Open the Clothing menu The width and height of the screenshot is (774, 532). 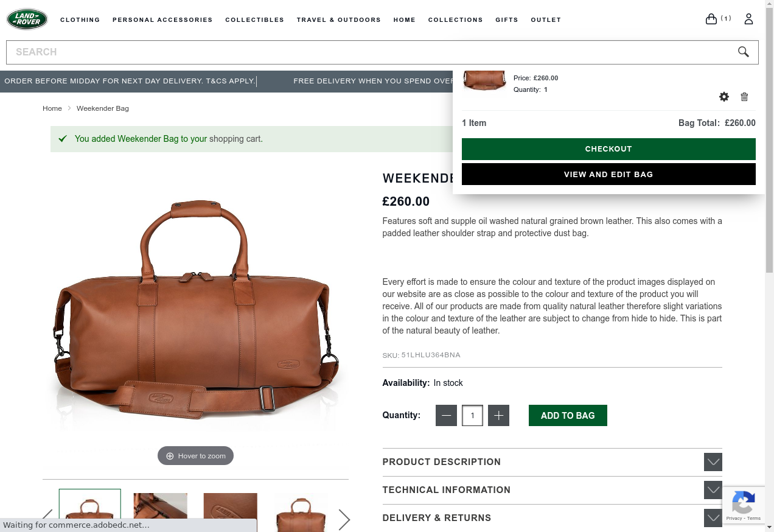80,19
